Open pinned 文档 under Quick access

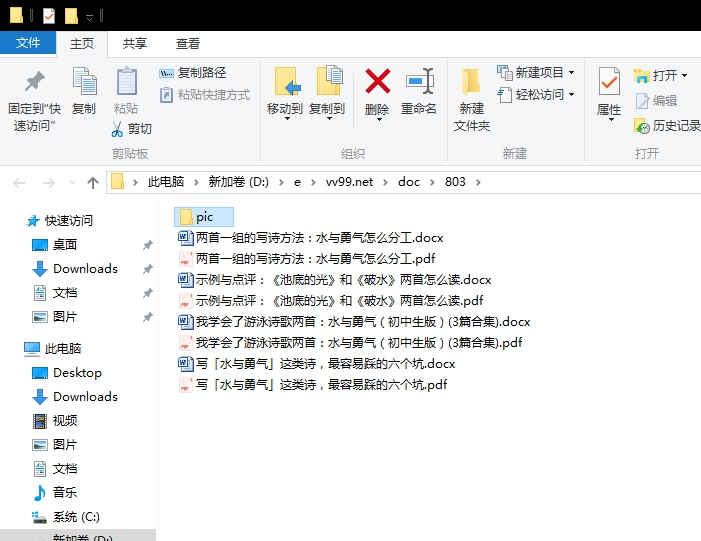55,293
